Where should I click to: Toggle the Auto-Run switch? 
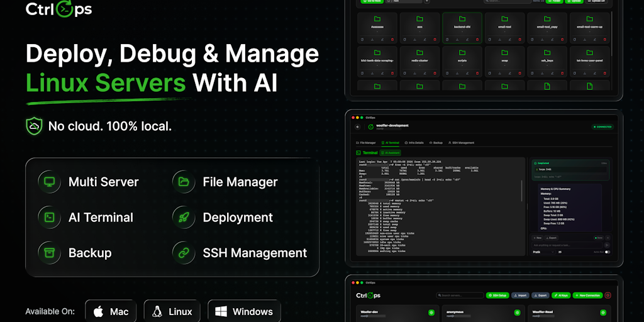pos(608,252)
